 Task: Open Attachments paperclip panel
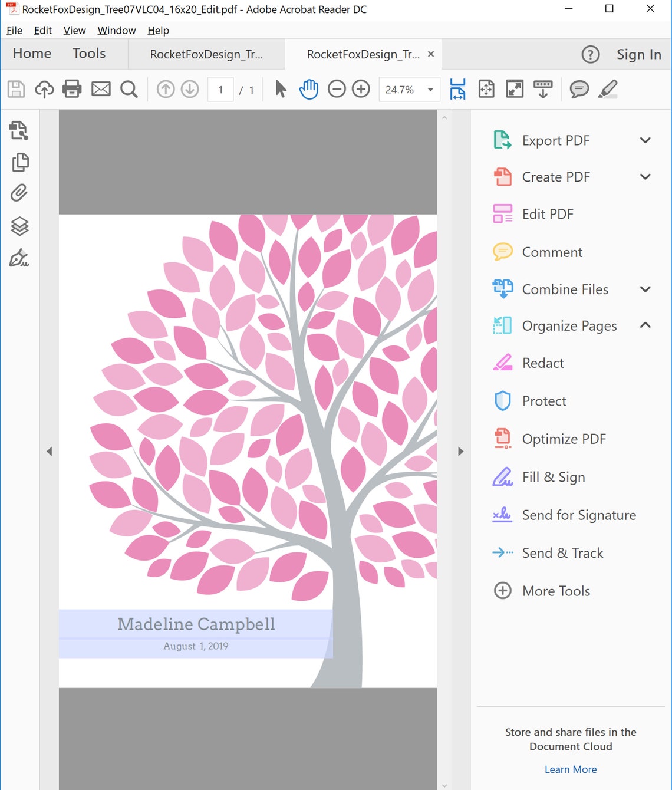19,193
